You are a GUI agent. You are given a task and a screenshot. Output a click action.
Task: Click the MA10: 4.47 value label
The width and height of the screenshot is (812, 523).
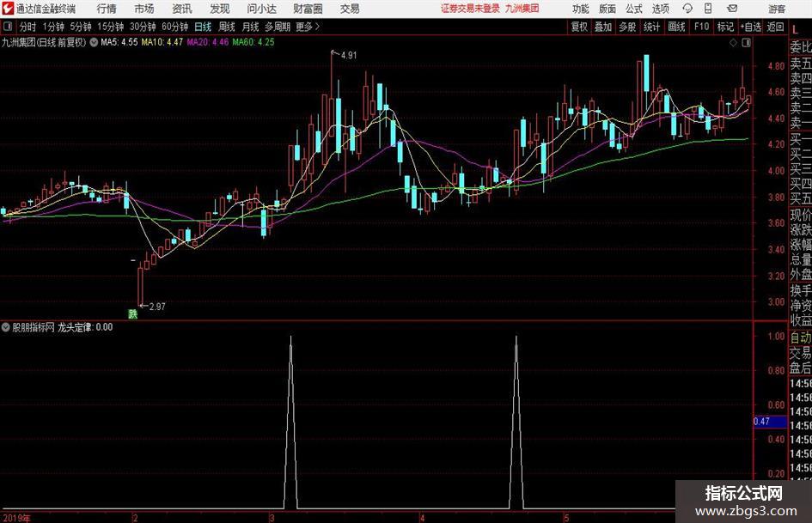click(162, 42)
